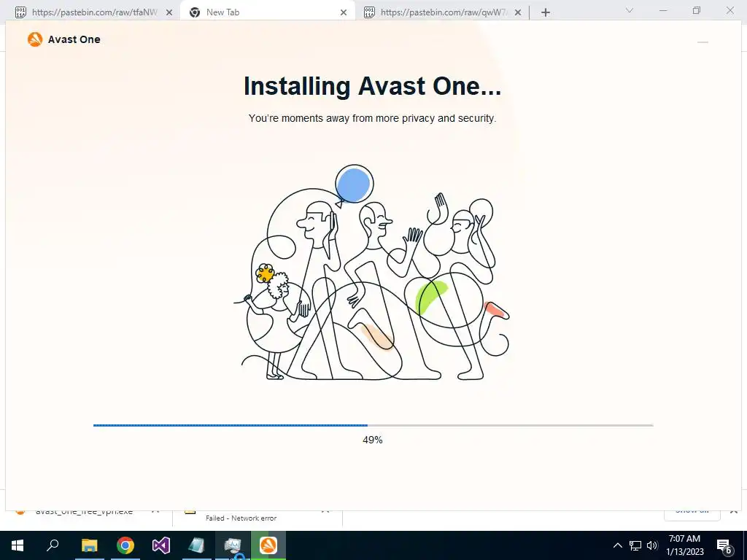The height and width of the screenshot is (560, 747).
Task: Open Visual Studio from the taskbar
Action: tap(161, 545)
